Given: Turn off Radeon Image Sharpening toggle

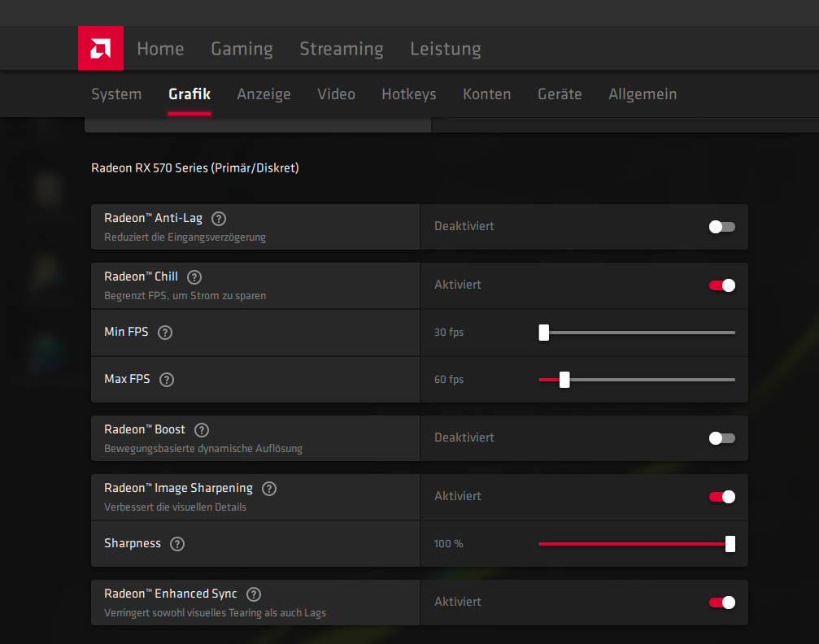Looking at the screenshot, I should 722,497.
